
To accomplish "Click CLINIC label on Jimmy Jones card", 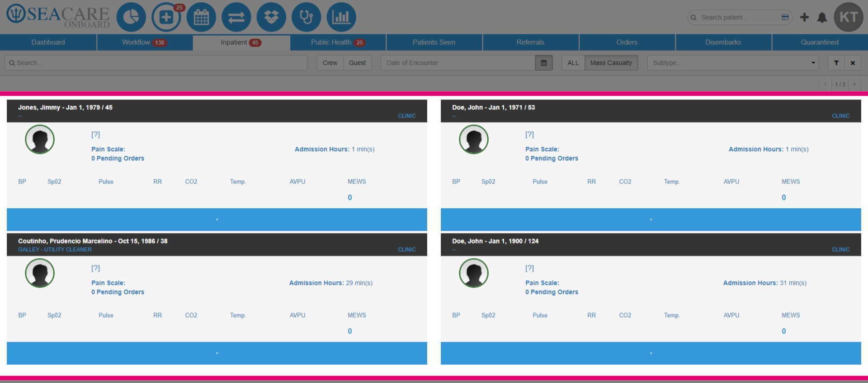I will 406,116.
